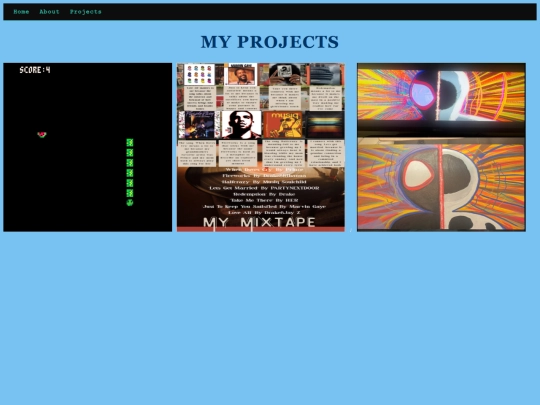Select the Projects nav link
This screenshot has width=540, height=405.
point(86,12)
